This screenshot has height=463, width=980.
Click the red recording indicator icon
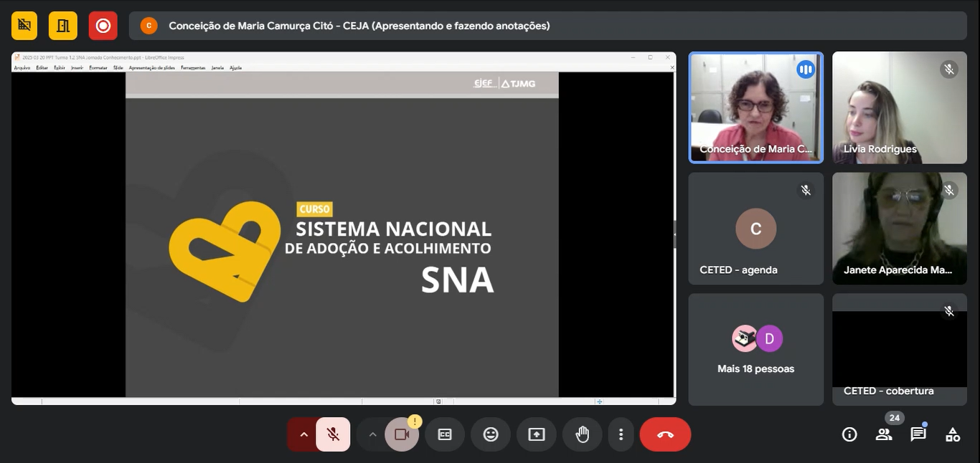[x=103, y=26]
